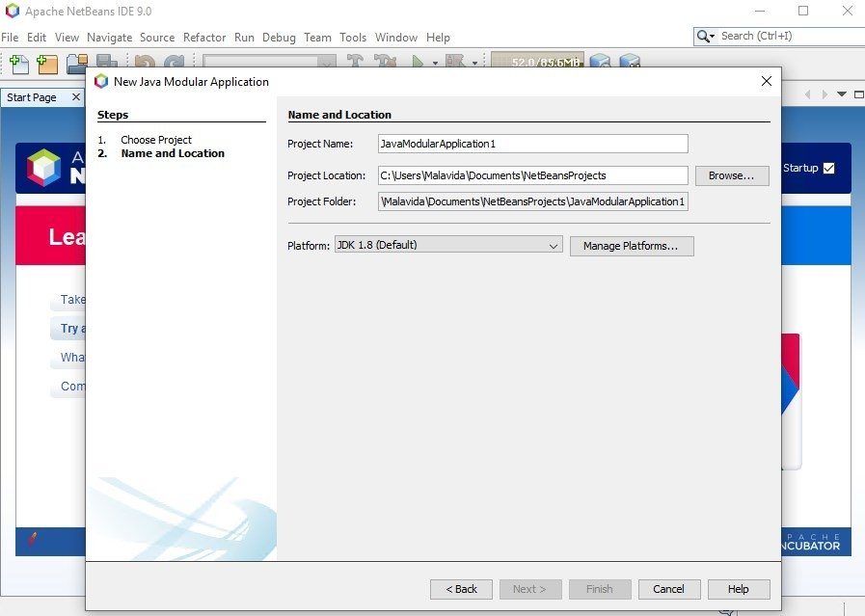
Task: Open the Run menu
Action: 244,38
